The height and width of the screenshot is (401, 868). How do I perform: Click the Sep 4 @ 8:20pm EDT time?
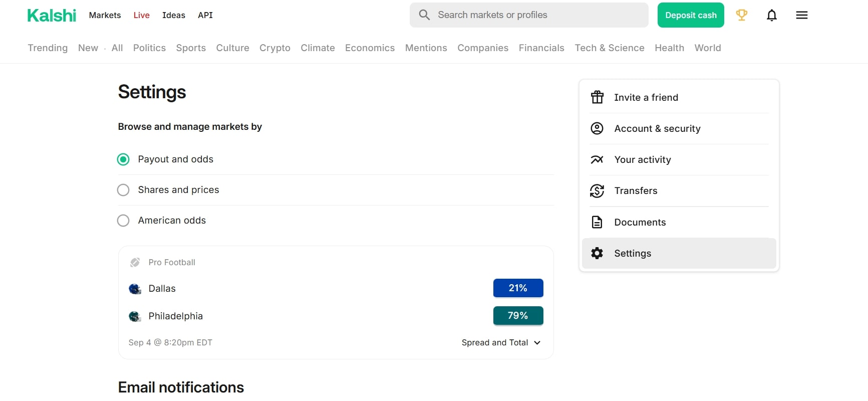tap(170, 342)
